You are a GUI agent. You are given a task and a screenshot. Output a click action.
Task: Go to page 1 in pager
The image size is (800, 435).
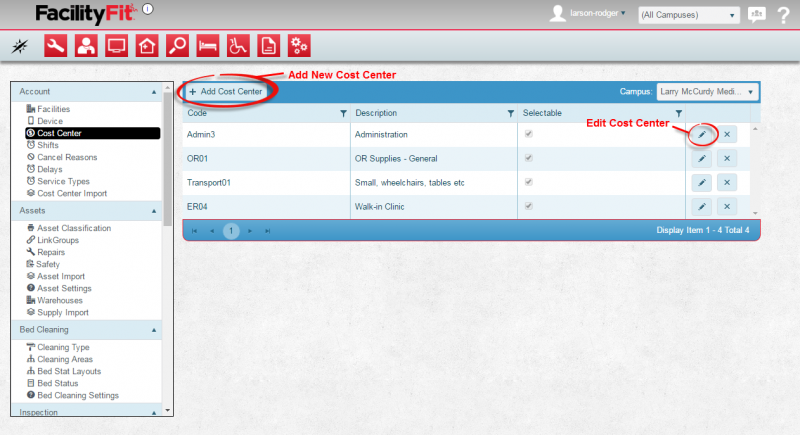click(231, 231)
